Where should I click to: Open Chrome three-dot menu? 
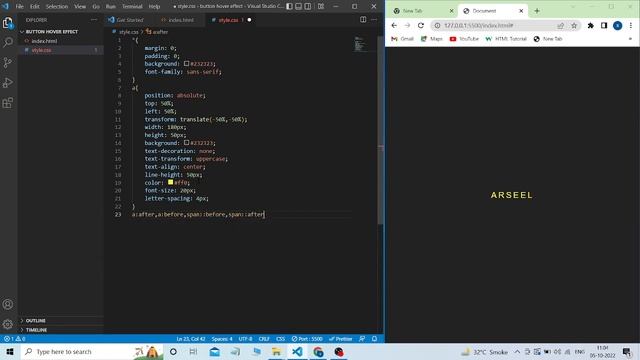(x=631, y=25)
